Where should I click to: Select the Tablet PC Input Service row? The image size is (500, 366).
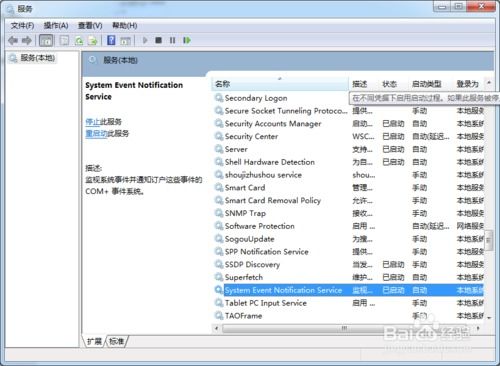coord(348,303)
